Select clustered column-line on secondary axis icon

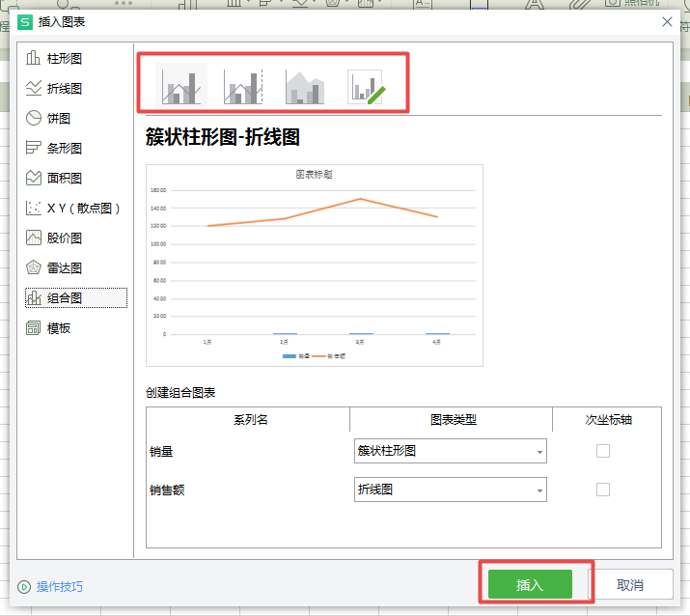tap(243, 86)
